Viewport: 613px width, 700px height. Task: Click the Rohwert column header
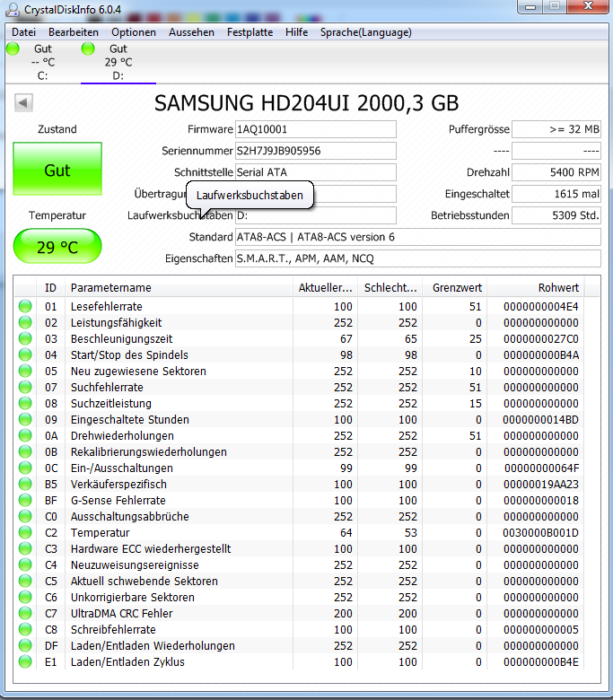coord(536,288)
